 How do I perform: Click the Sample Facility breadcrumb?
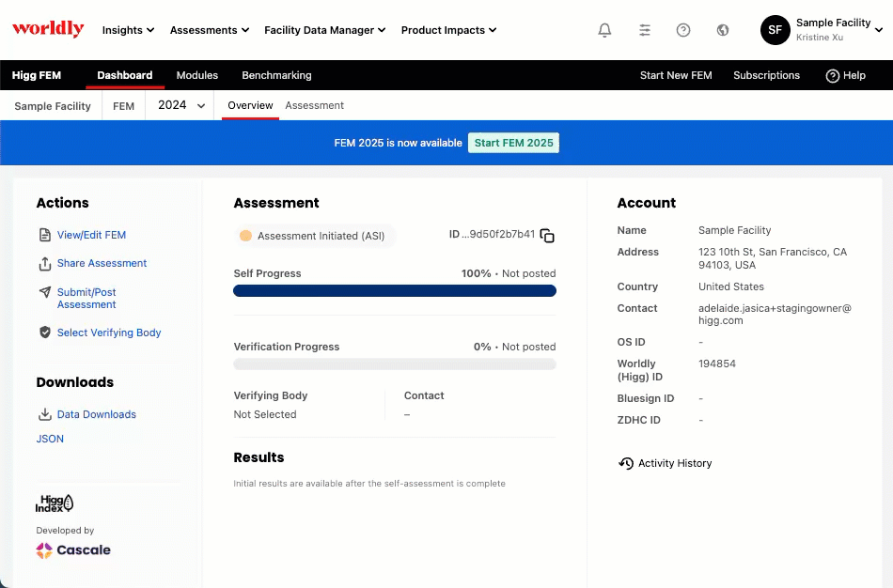[53, 106]
